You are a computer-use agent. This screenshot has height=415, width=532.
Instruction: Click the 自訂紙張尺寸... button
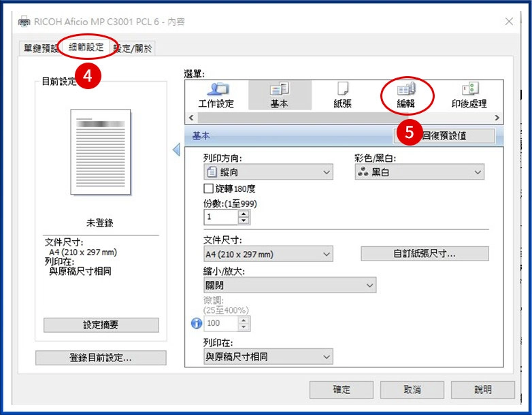(x=425, y=254)
